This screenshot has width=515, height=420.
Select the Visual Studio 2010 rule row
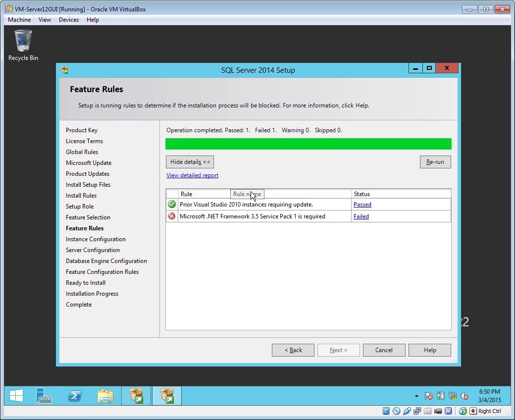pos(309,204)
